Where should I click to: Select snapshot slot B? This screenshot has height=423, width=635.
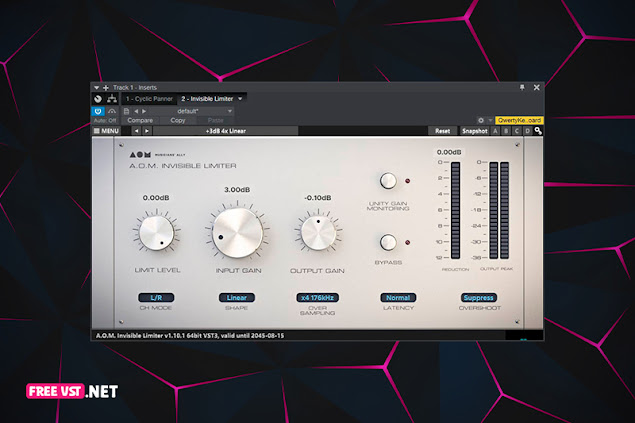506,131
